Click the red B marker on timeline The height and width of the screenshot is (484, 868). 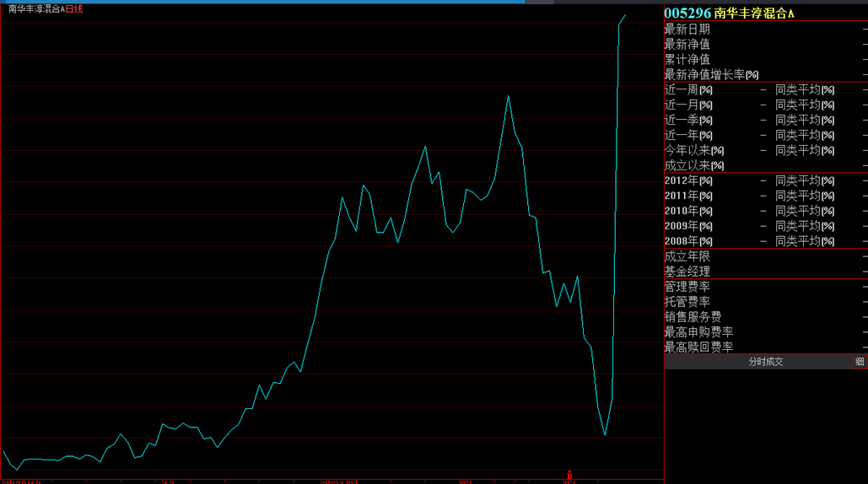coord(569,476)
